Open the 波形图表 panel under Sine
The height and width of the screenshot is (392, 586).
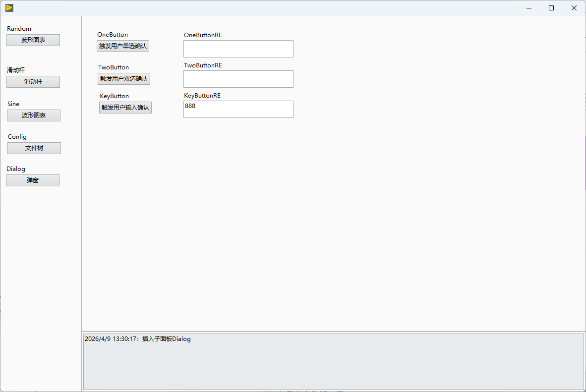pos(34,115)
